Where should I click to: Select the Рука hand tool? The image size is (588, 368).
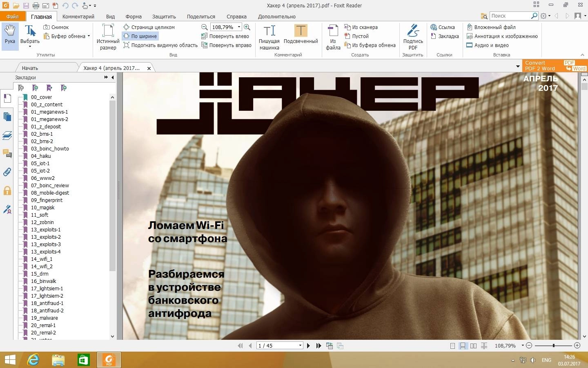pos(10,36)
